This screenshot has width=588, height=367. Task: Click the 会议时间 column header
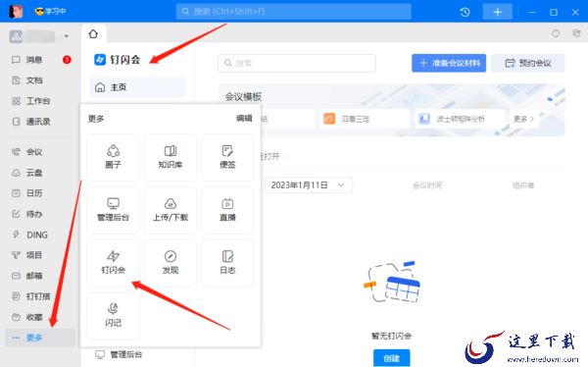[x=427, y=185]
